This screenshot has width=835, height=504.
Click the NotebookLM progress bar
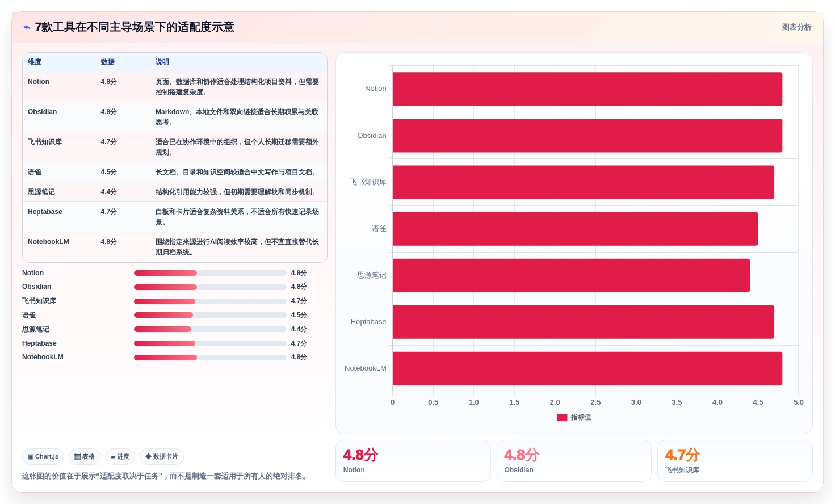pos(210,358)
